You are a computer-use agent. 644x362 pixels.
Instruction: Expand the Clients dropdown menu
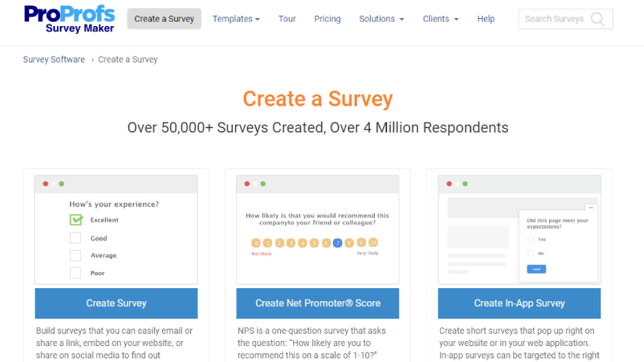(441, 19)
